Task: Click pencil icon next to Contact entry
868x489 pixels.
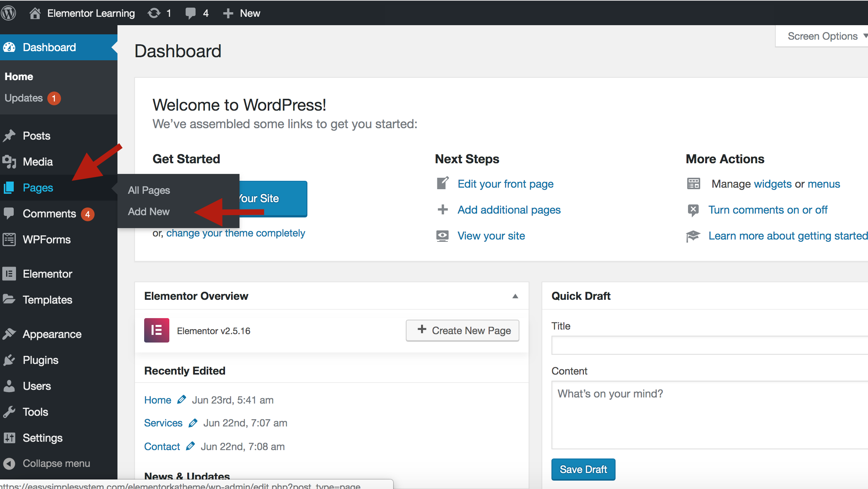Action: pyautogui.click(x=190, y=446)
